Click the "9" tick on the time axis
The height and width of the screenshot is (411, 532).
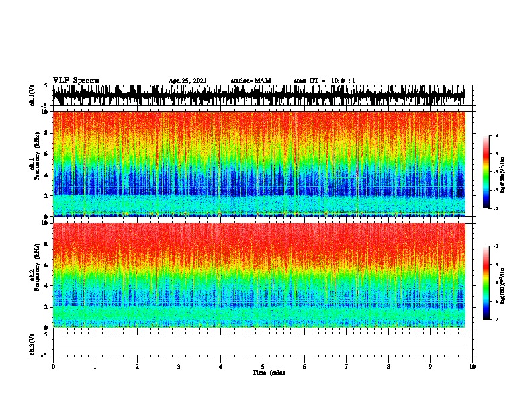[430, 367]
